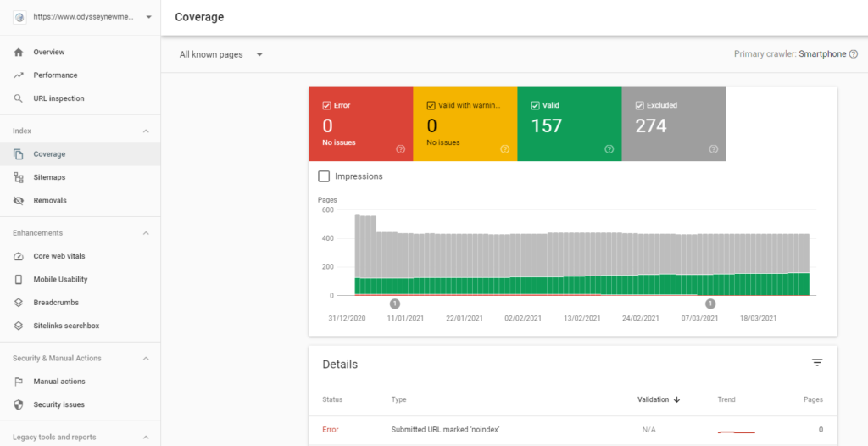
Task: Click the Breadcrumbs layers icon
Action: 19,303
